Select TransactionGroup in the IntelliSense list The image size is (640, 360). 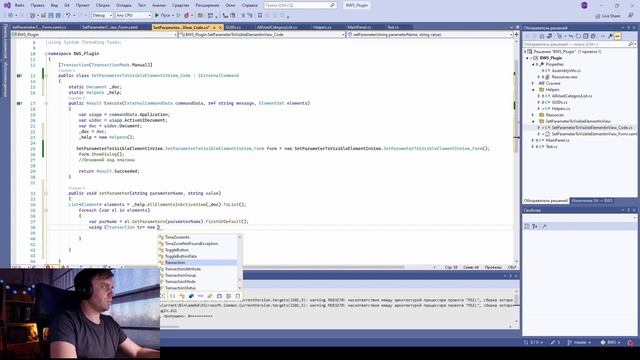point(198,275)
